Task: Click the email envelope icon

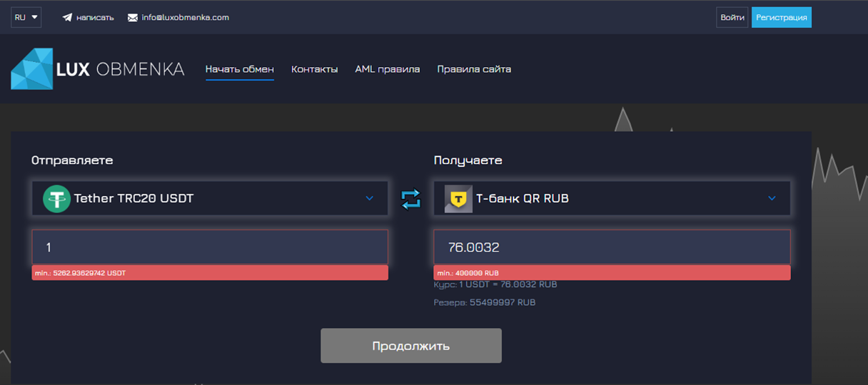Action: point(132,17)
